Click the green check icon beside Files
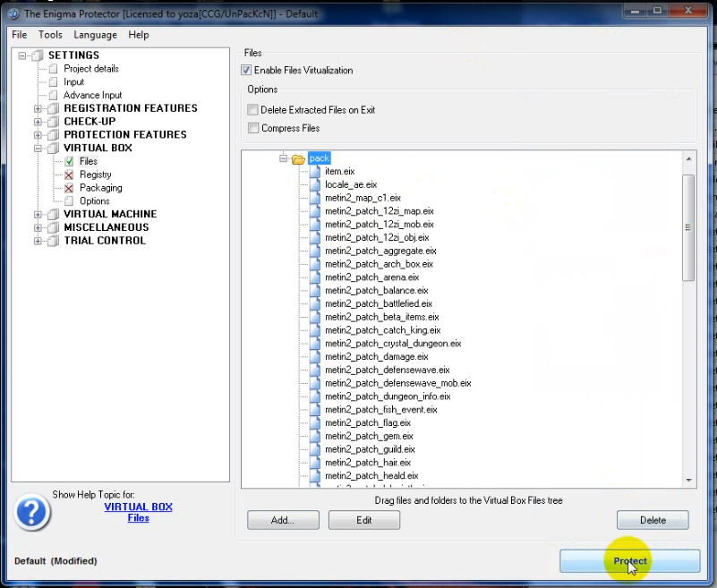Image resolution: width=717 pixels, height=588 pixels. (x=69, y=161)
